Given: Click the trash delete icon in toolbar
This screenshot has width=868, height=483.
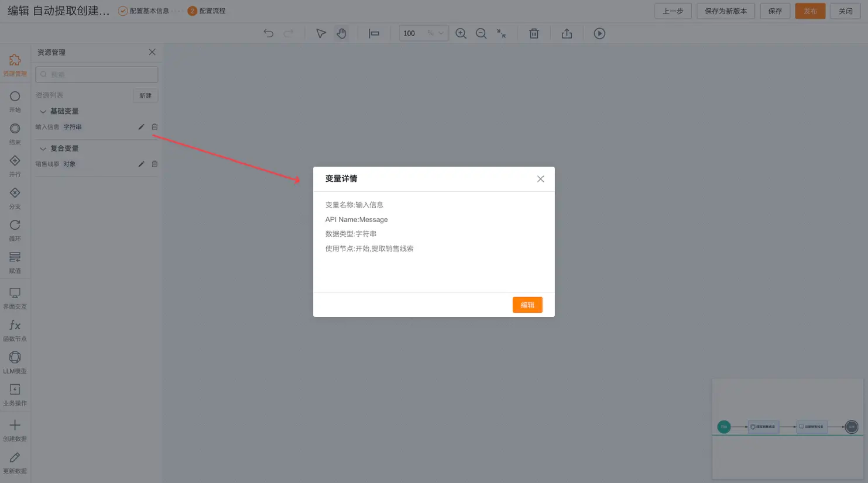Looking at the screenshot, I should 534,33.
